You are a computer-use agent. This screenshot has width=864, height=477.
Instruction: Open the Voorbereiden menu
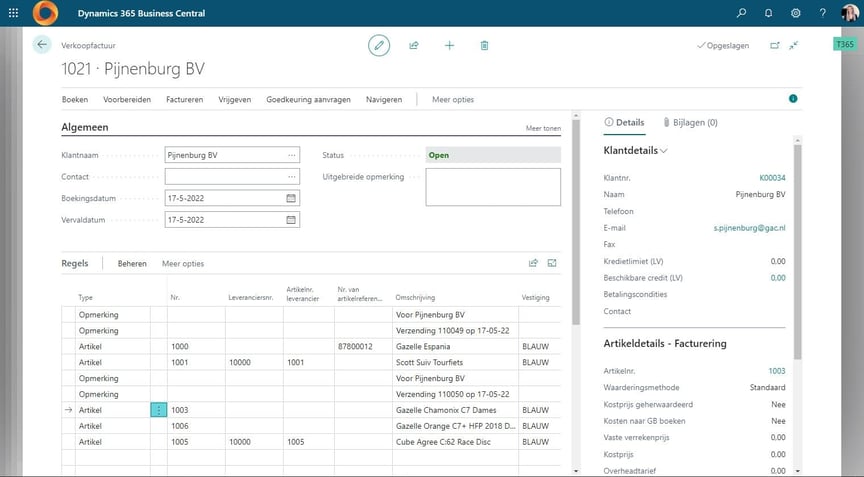[127, 100]
